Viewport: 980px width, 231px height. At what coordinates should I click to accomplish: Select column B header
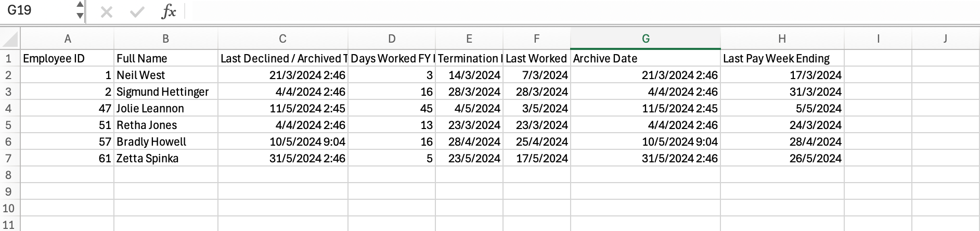point(165,39)
